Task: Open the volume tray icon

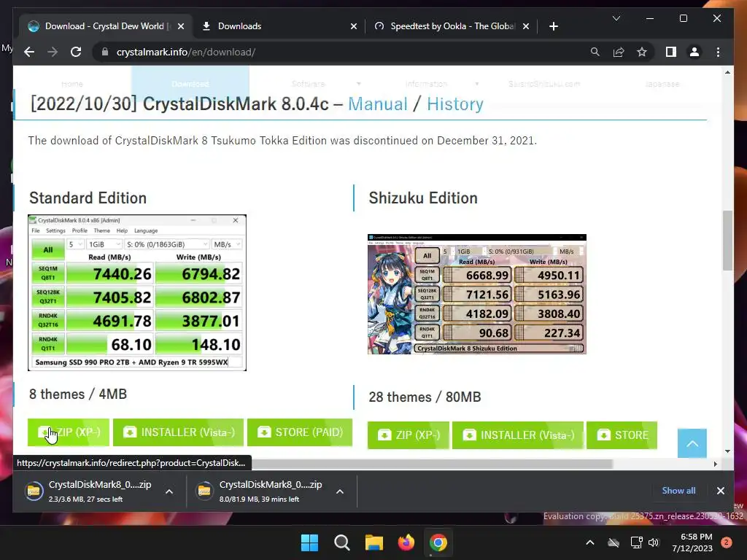Action: (x=654, y=542)
